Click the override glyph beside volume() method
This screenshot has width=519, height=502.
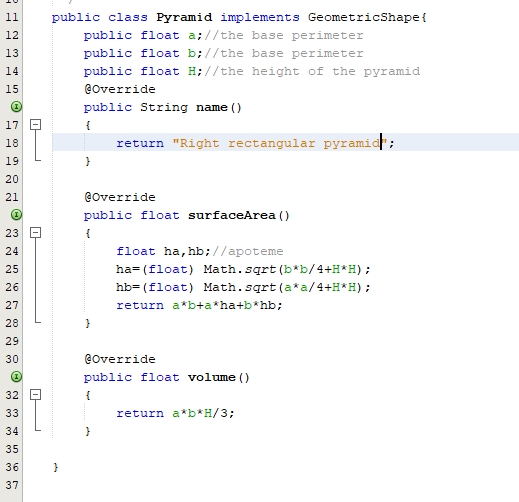16,377
